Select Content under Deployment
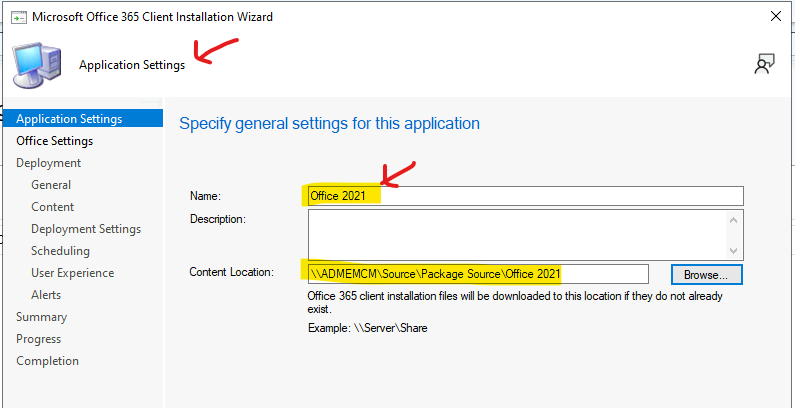The width and height of the screenshot is (795, 408). point(53,207)
